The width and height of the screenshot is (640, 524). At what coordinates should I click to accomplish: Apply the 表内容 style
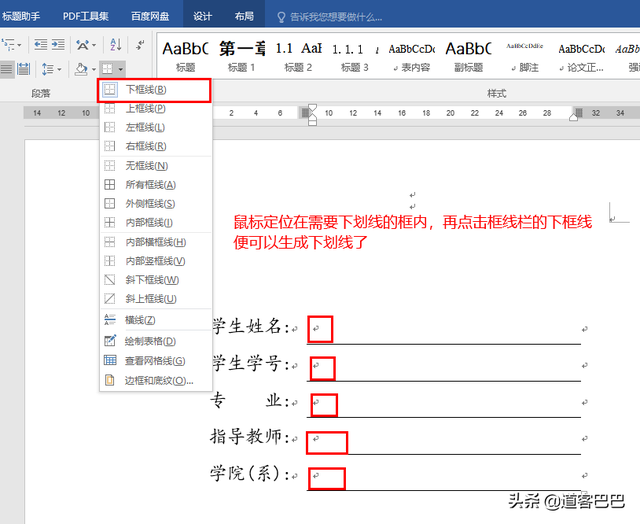tap(411, 56)
